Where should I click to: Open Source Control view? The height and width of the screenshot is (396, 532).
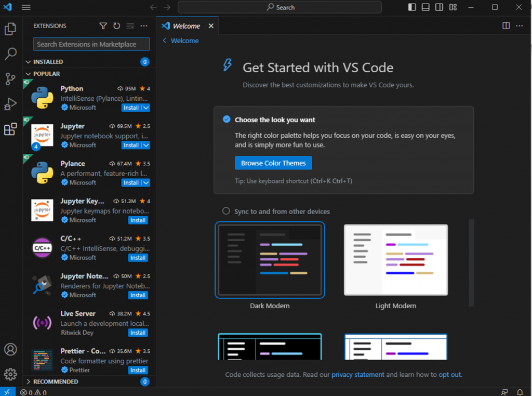[x=10, y=78]
